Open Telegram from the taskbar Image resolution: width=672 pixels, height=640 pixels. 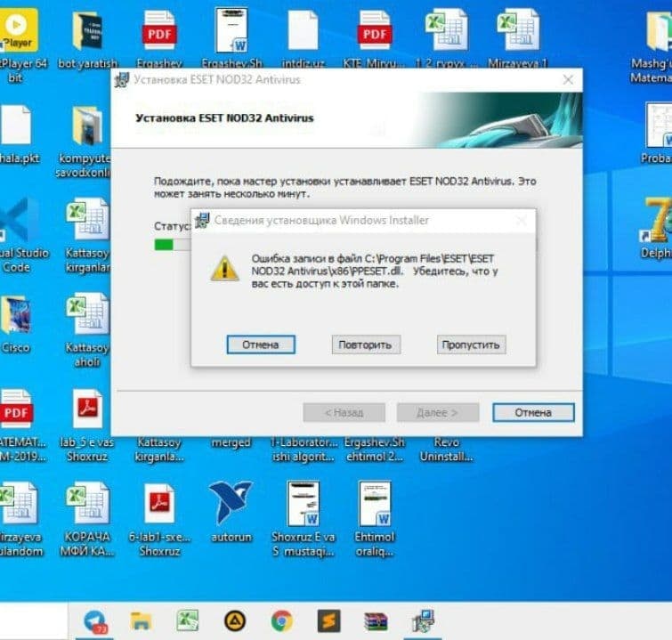coord(94,620)
